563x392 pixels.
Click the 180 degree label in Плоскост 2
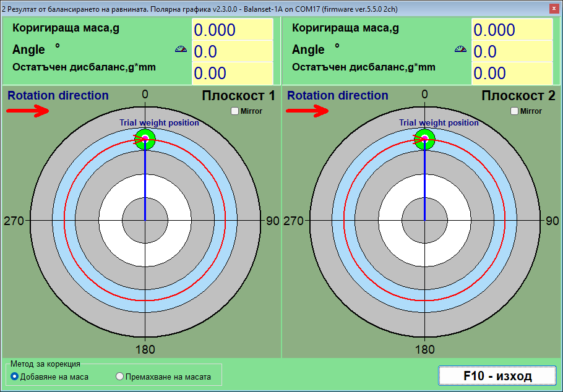tap(425, 349)
